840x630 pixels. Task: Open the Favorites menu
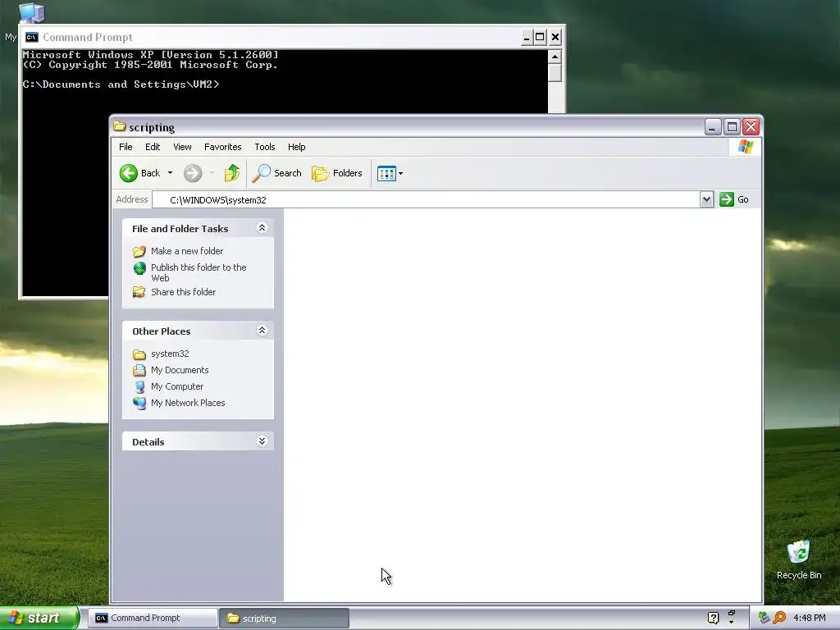(x=223, y=147)
